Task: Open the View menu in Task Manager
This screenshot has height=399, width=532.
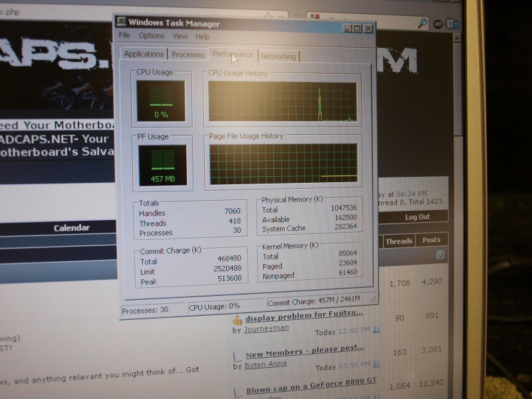Action: pyautogui.click(x=180, y=36)
